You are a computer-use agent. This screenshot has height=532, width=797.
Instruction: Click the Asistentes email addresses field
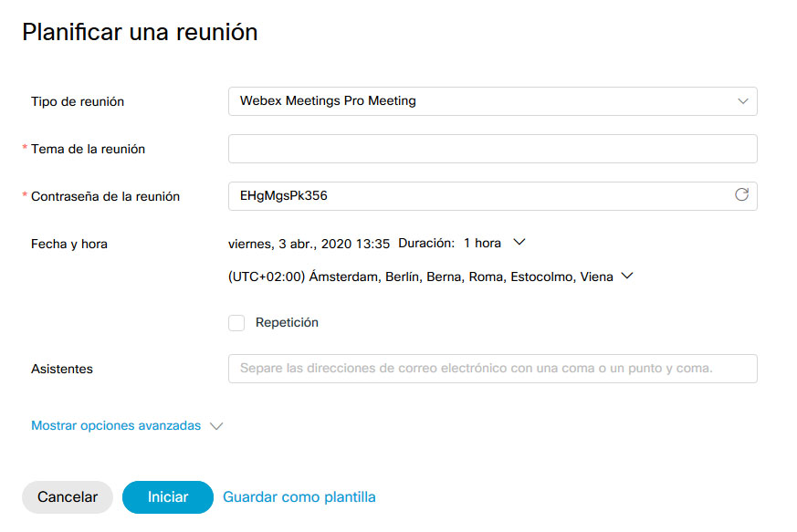492,369
